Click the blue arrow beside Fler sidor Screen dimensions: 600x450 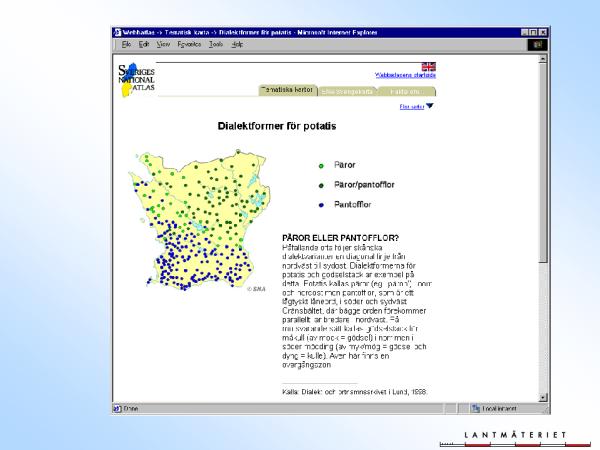click(430, 106)
